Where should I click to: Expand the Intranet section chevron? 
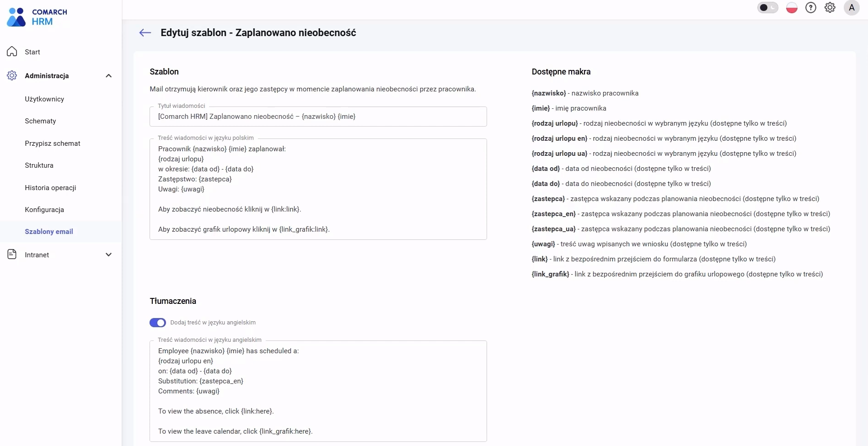pyautogui.click(x=108, y=255)
